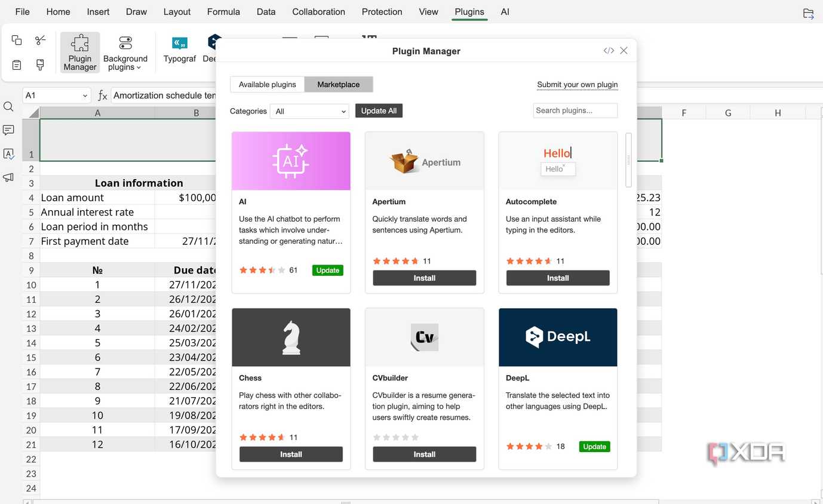Select row 22 header
The width and height of the screenshot is (823, 504).
tap(31, 459)
